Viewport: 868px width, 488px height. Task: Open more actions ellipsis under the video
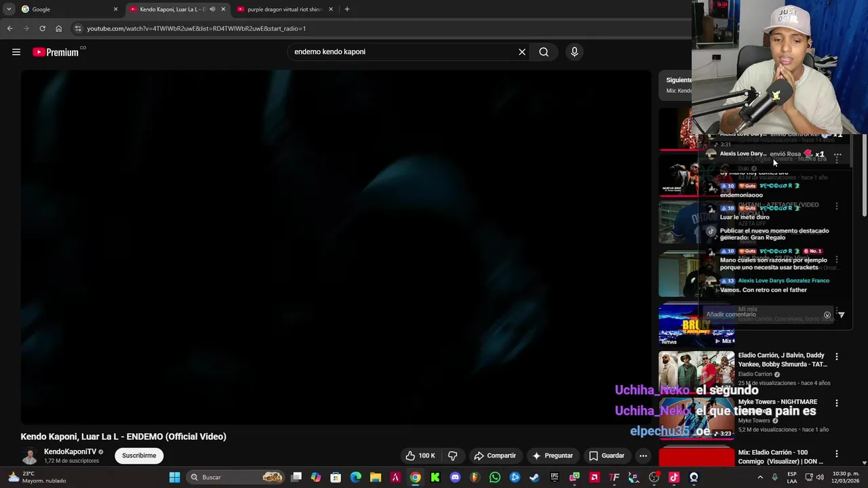click(x=643, y=455)
